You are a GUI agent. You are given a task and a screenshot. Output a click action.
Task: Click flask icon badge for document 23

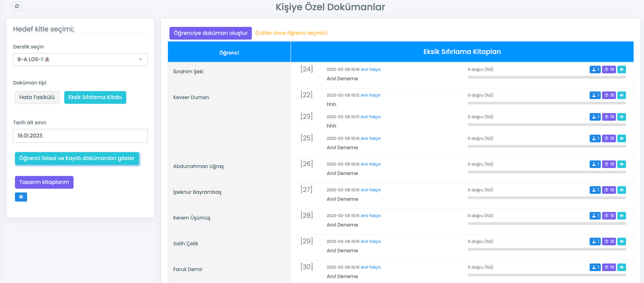coord(595,117)
